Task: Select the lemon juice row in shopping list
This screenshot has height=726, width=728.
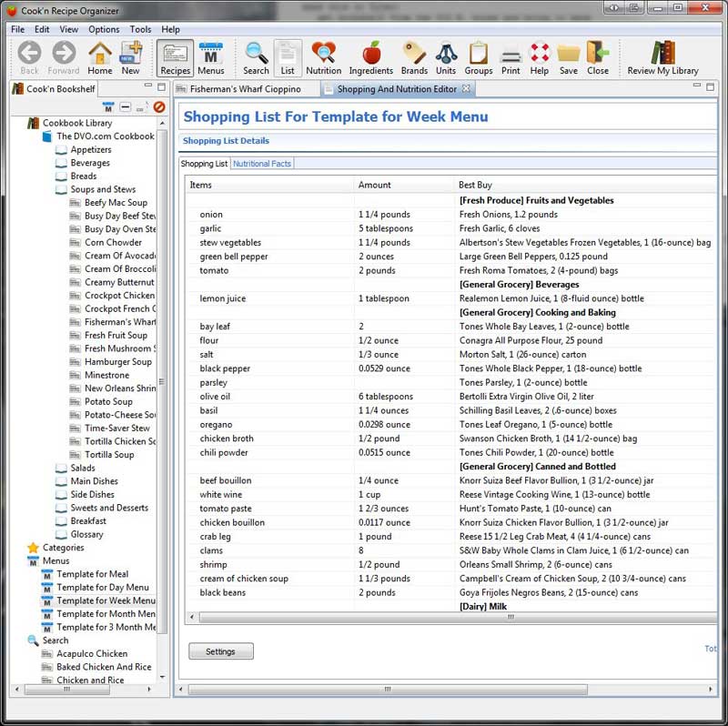Action: tap(450, 298)
